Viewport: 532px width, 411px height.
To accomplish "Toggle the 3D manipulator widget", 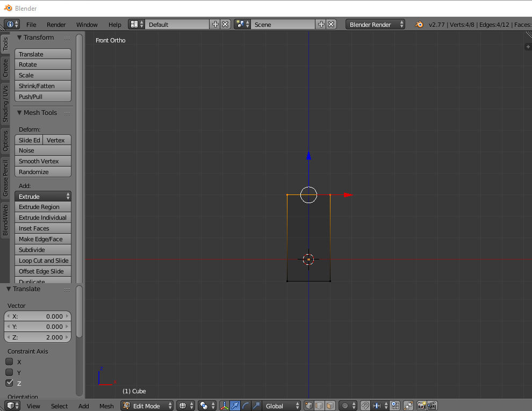I will tap(224, 406).
